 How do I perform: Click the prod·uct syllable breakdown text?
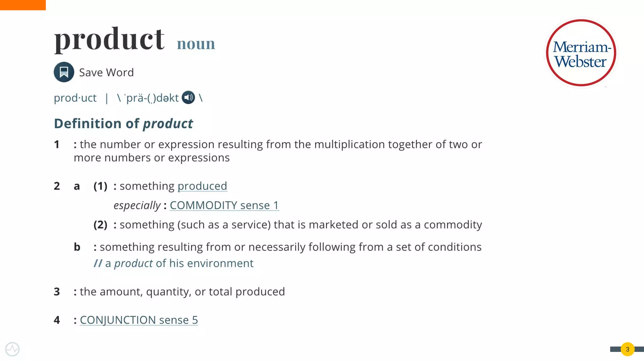pos(75,98)
